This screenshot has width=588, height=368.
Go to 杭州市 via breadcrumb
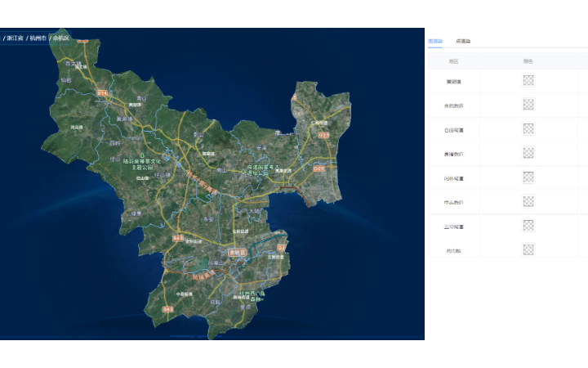tap(38, 38)
